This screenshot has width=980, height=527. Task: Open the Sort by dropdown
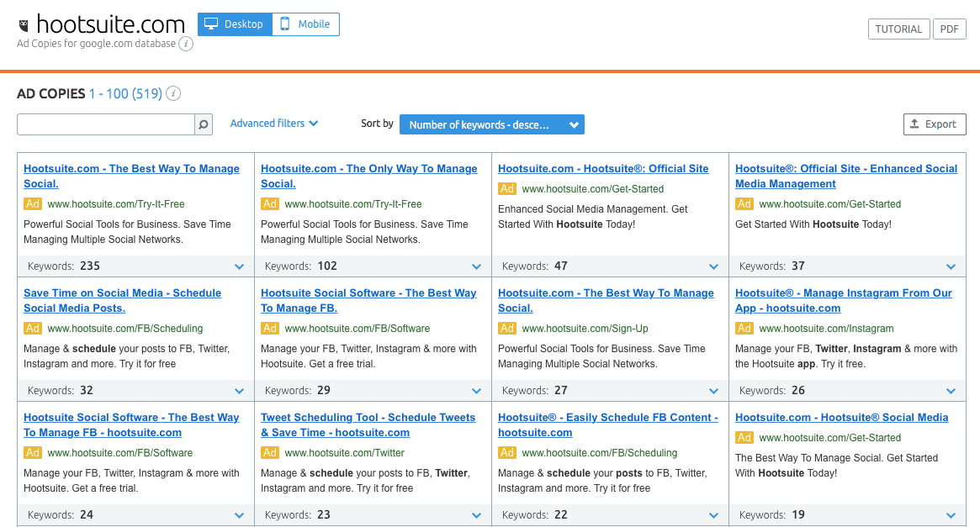492,125
